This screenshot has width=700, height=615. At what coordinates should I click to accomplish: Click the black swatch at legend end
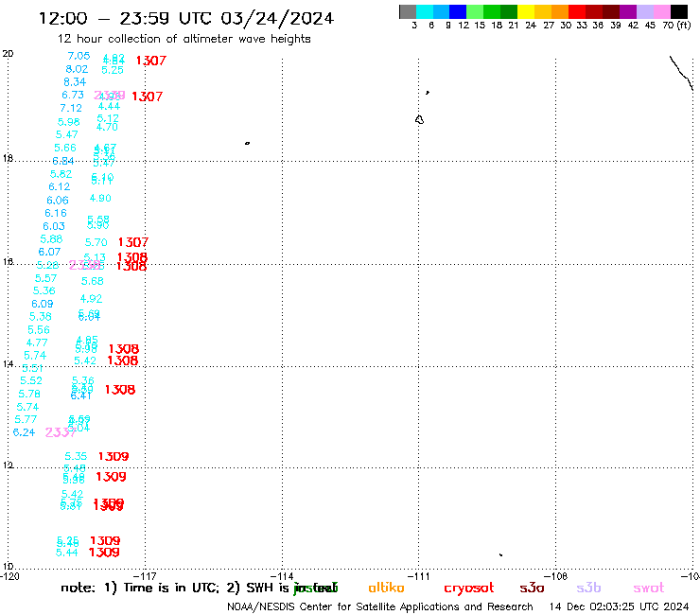point(679,11)
